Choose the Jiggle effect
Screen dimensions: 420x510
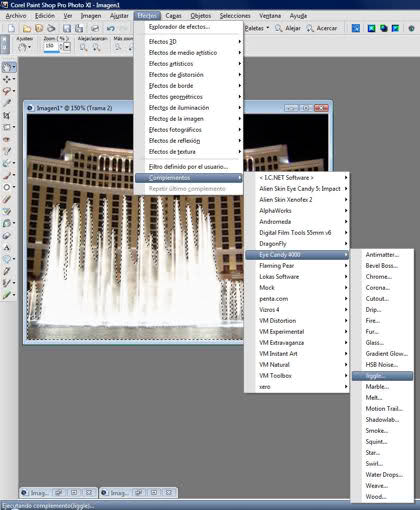[382, 376]
